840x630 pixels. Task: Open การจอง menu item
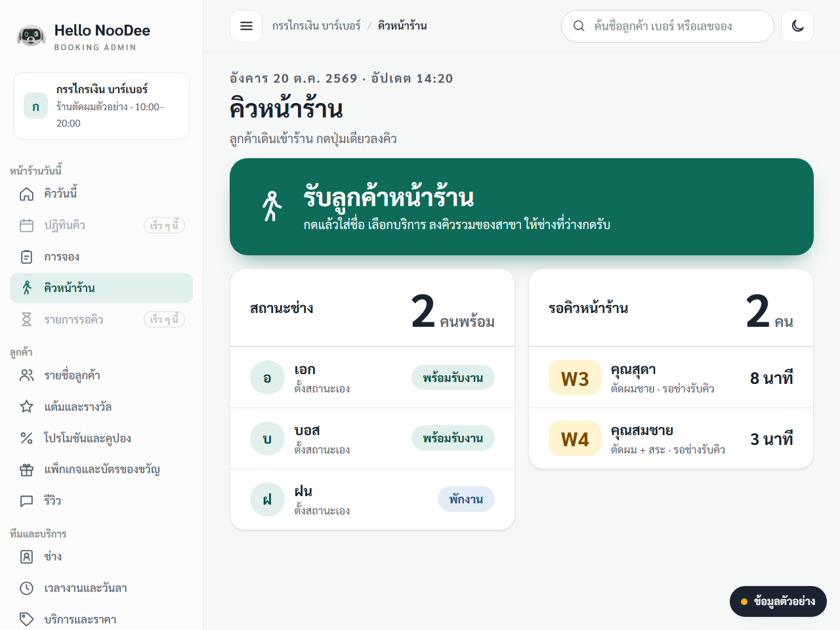101,257
